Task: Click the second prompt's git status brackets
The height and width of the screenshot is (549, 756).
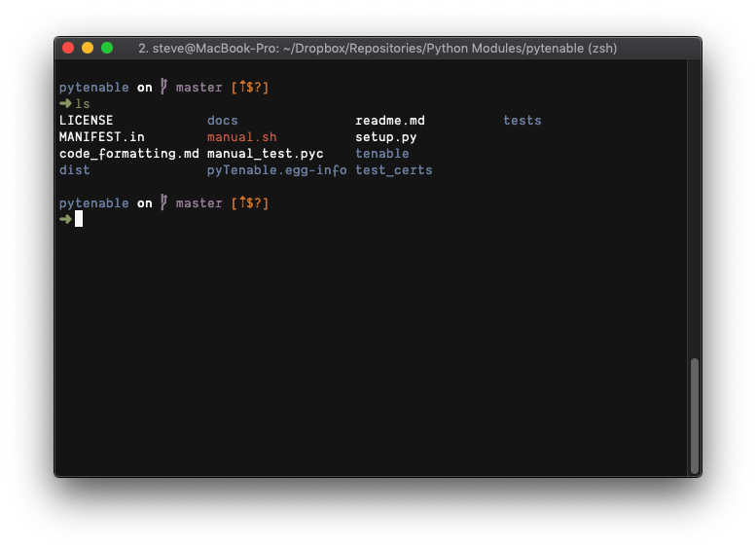Action: click(x=250, y=203)
